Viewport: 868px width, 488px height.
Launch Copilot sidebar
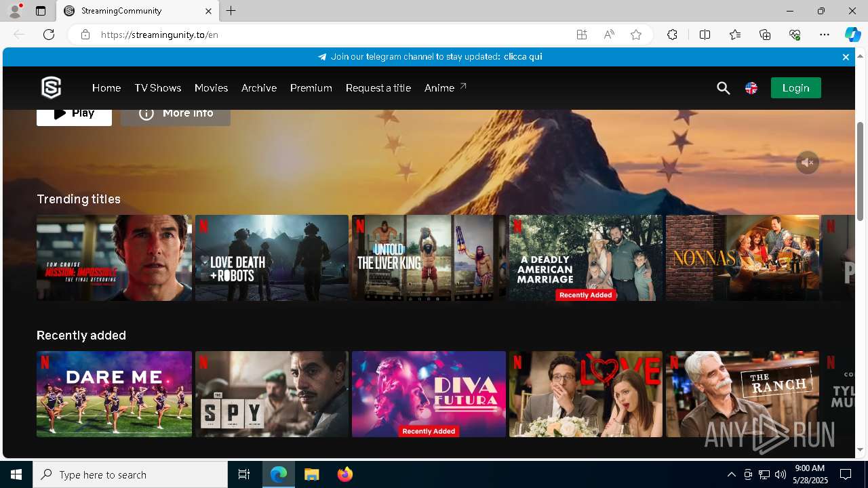pos(852,35)
